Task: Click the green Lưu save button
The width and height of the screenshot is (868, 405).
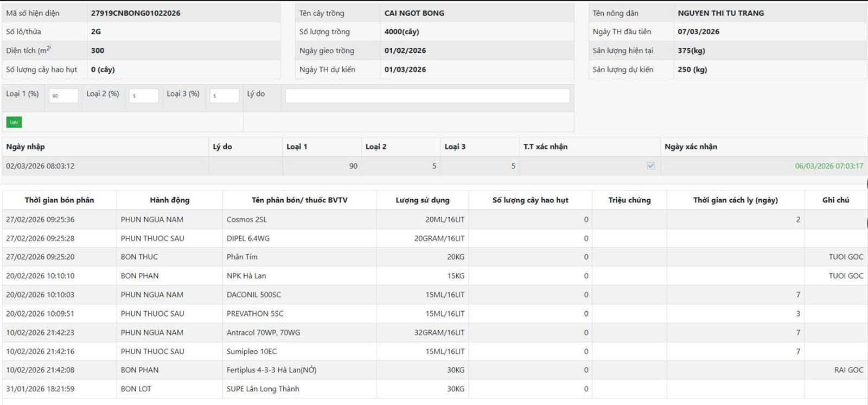Action: pos(14,122)
